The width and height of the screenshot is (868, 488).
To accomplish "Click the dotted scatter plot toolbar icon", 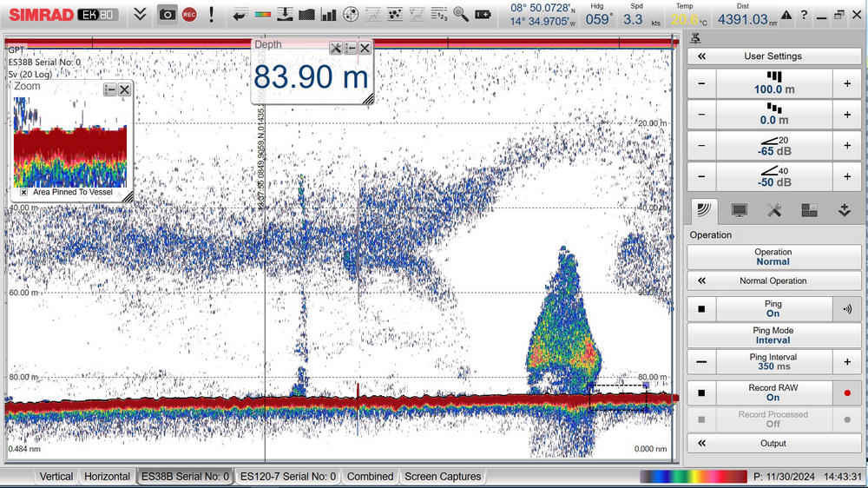I will pos(395,15).
